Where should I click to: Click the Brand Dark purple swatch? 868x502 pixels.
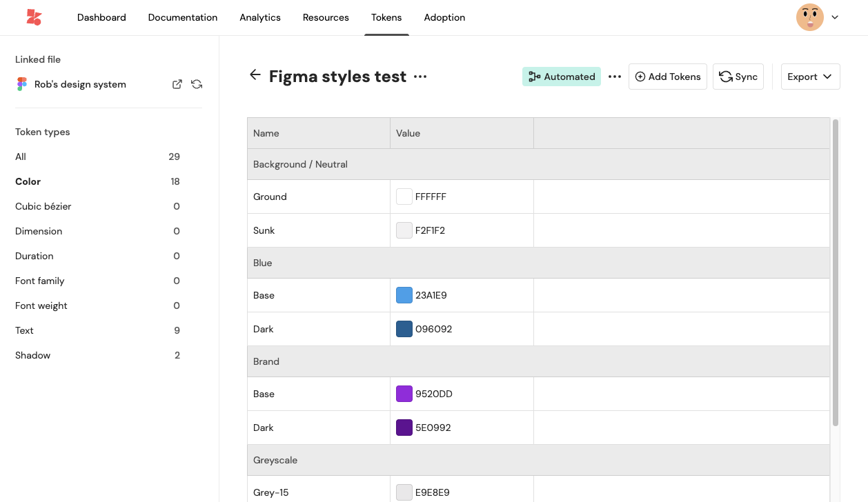(x=404, y=428)
